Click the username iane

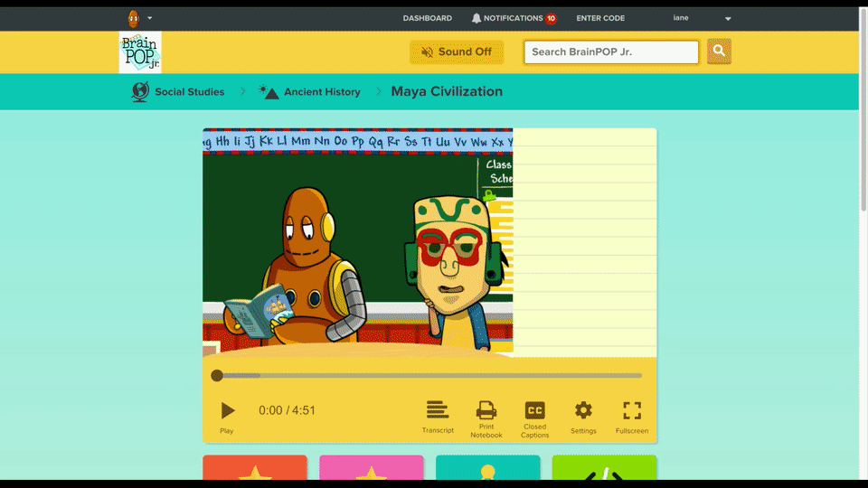[681, 18]
